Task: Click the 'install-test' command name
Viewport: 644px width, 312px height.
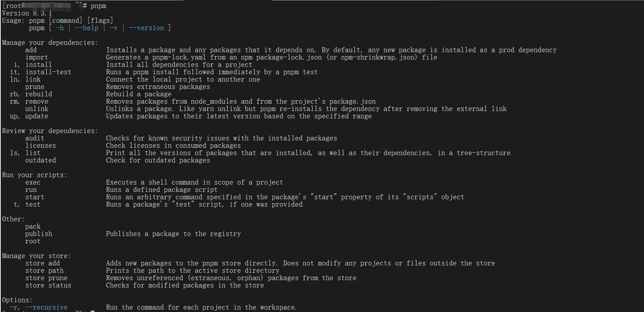Action: [48, 72]
